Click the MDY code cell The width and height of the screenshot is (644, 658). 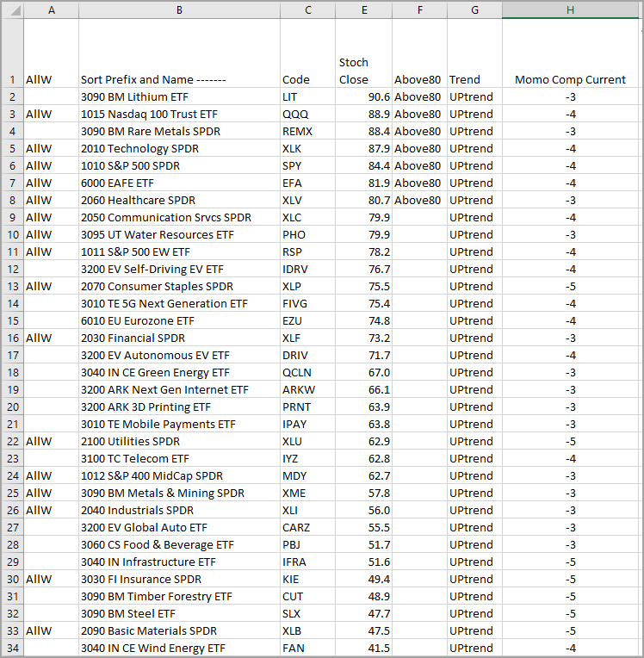[x=308, y=475]
